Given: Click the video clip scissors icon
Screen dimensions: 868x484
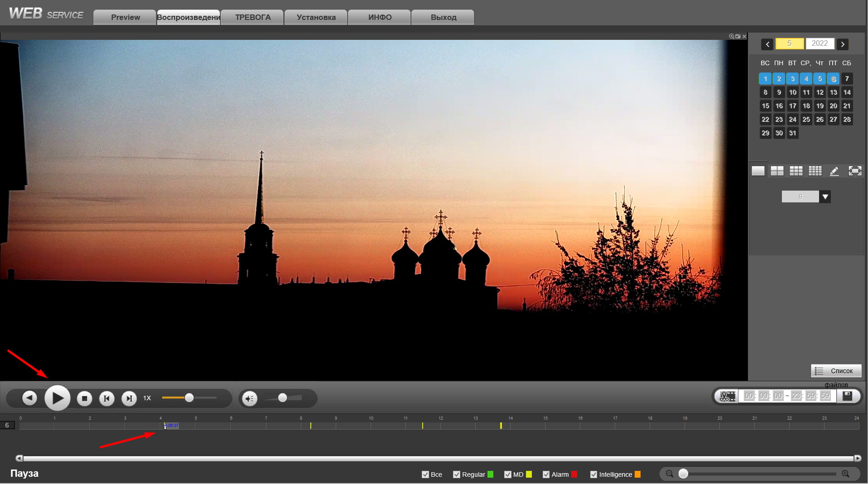Looking at the screenshot, I should [x=727, y=396].
